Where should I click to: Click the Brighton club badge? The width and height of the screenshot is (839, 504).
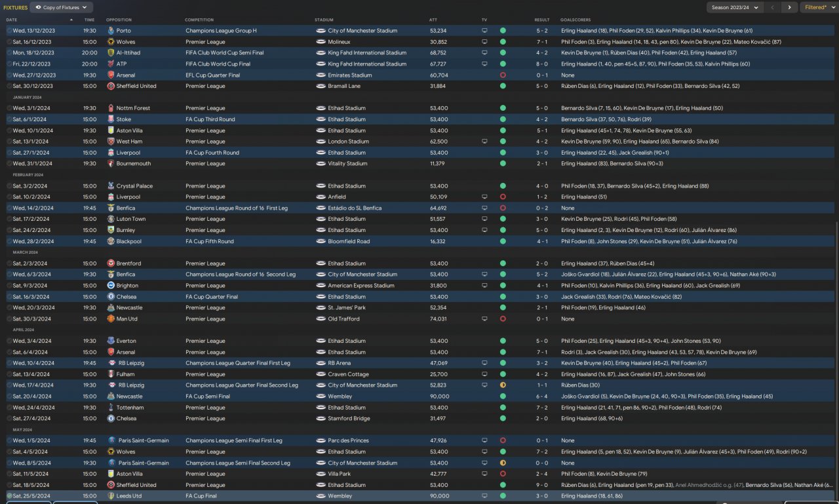click(x=111, y=286)
